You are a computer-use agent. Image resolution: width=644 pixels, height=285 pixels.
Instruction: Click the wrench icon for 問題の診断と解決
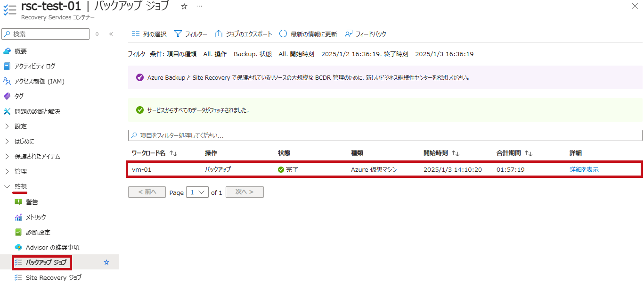(x=7, y=111)
